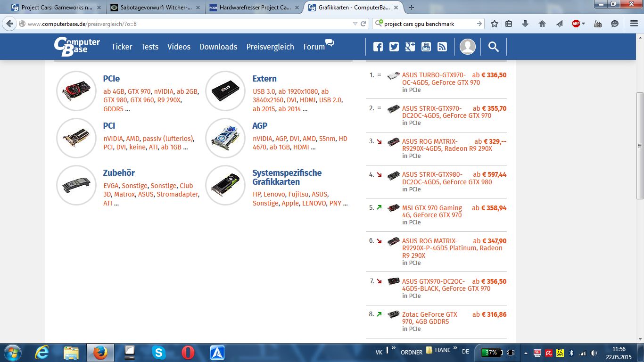Open the PCI category heading link
The width and height of the screenshot is (644, 362).
pyautogui.click(x=109, y=126)
